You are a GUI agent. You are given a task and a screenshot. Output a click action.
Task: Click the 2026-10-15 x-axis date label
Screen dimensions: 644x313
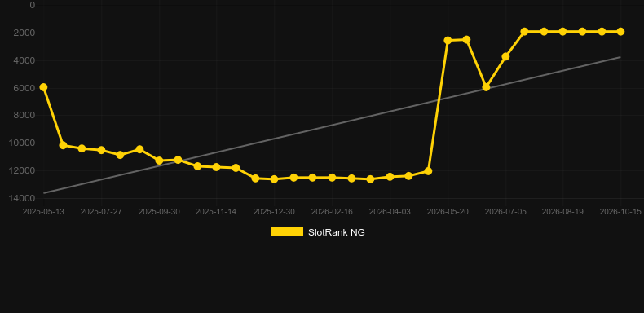620,212
